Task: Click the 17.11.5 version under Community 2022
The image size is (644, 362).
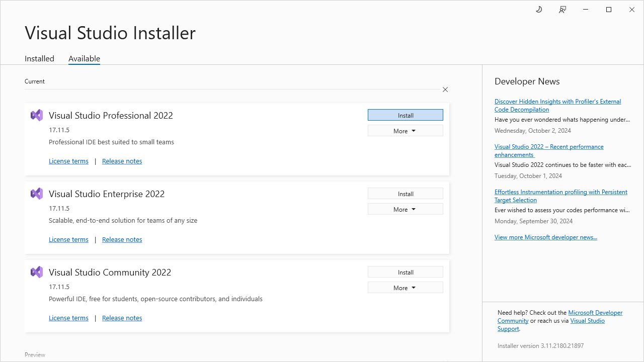Action: pos(59,287)
